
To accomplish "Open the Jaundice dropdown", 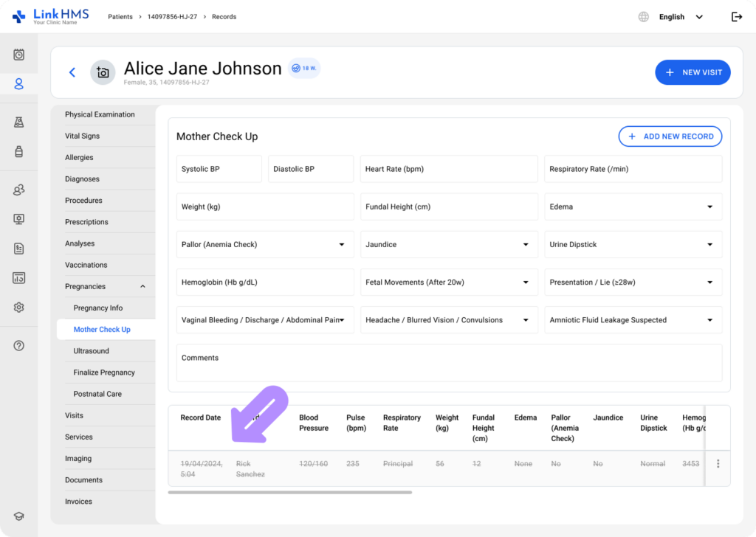I will point(449,244).
